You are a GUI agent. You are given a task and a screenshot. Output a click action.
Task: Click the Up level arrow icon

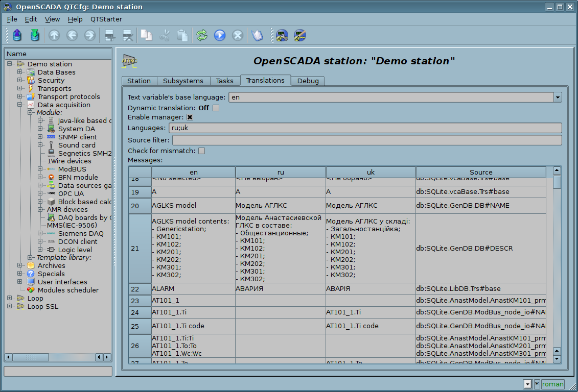click(x=54, y=35)
